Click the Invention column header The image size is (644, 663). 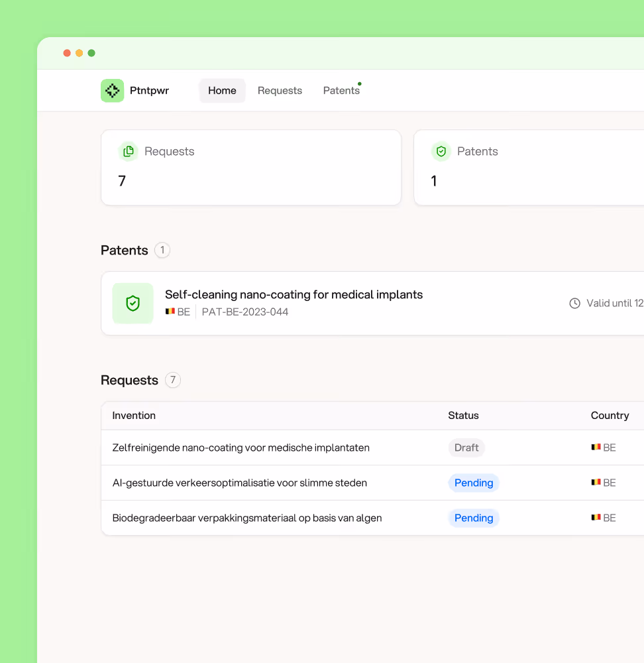(x=134, y=415)
